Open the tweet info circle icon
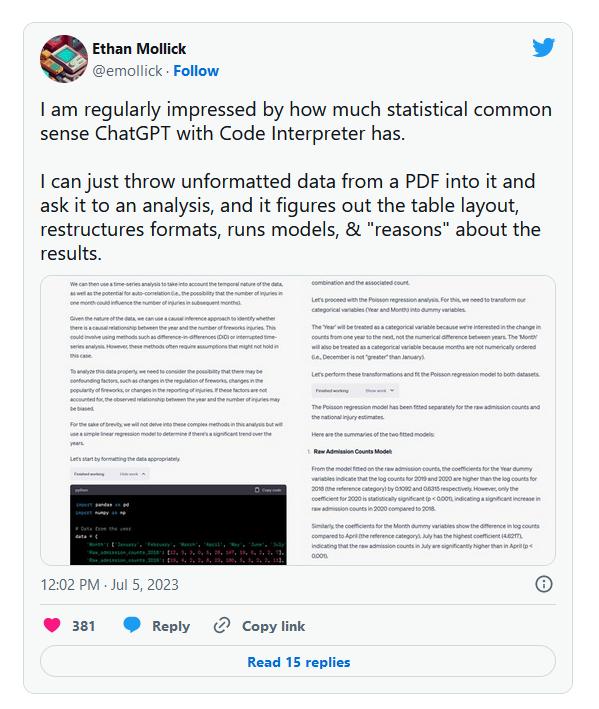This screenshot has width=599, height=709. pyautogui.click(x=543, y=584)
